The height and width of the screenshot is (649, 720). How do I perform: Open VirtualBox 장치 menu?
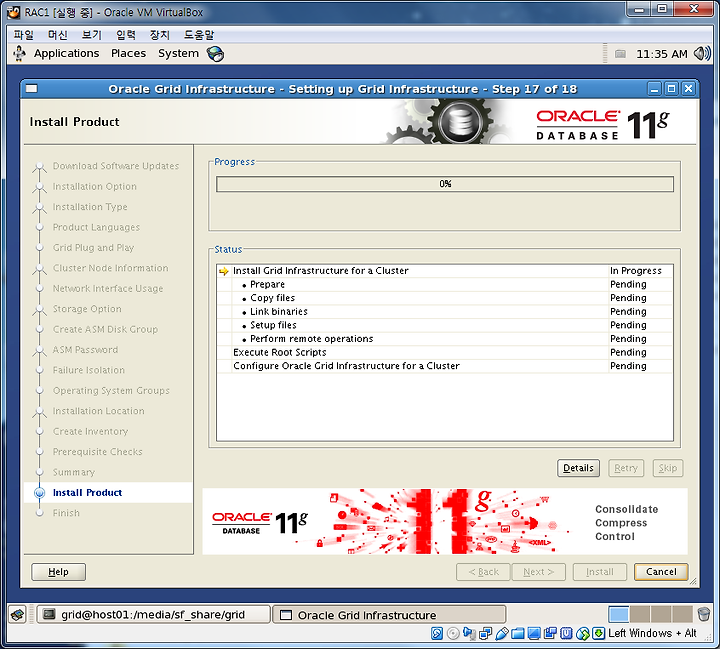pyautogui.click(x=159, y=34)
